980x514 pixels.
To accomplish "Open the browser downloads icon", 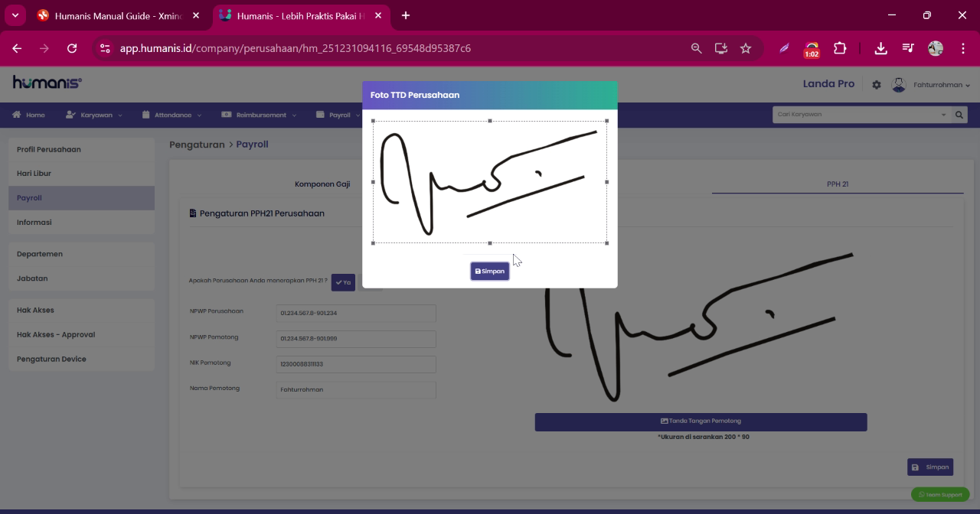I will pyautogui.click(x=881, y=48).
